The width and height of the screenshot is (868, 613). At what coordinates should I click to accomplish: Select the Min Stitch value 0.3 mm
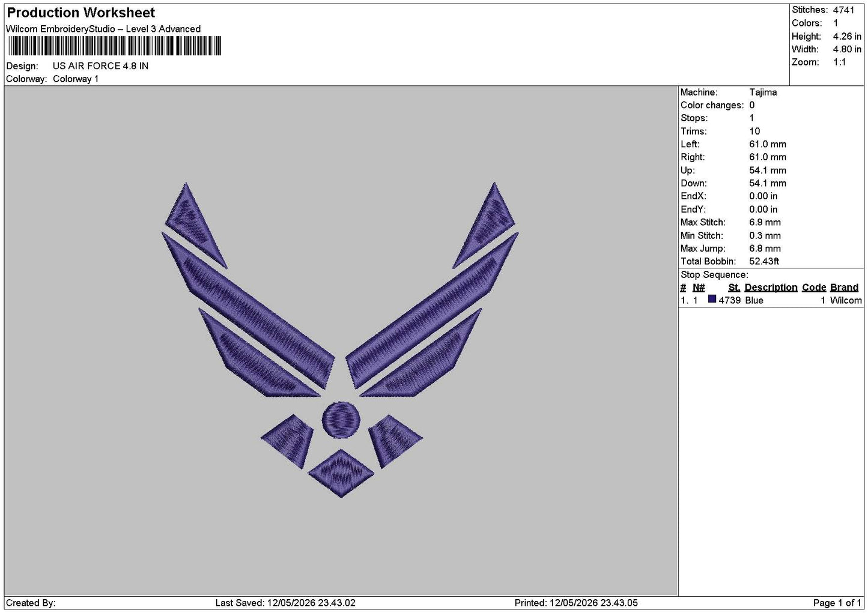tap(765, 235)
